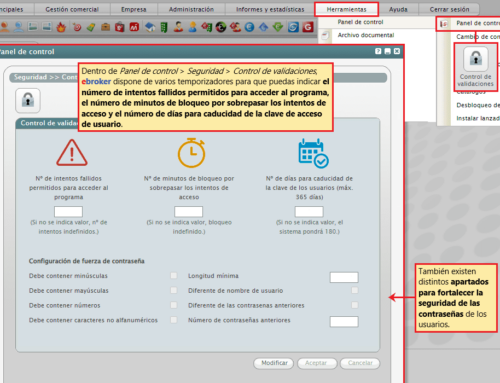Screen dimensions: 500x383
Task: Click the Cancelar button
Action: coord(360,363)
